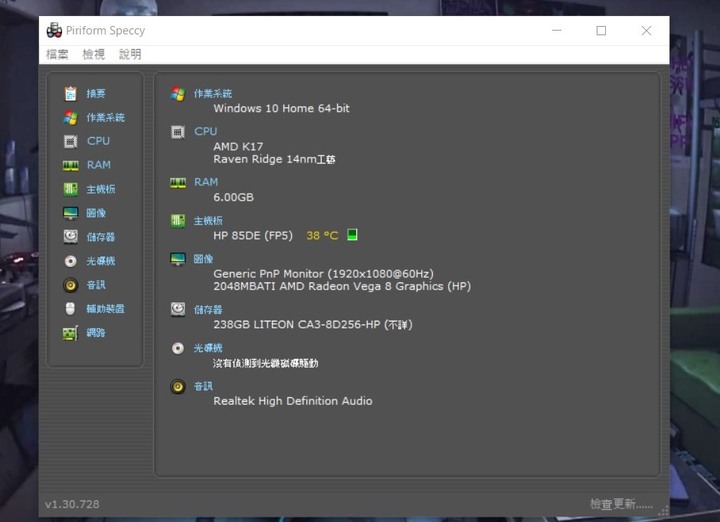Viewport: 720px width, 522px height.
Task: Click the 圖像 monitor icon in sidebar
Action: tap(70, 213)
